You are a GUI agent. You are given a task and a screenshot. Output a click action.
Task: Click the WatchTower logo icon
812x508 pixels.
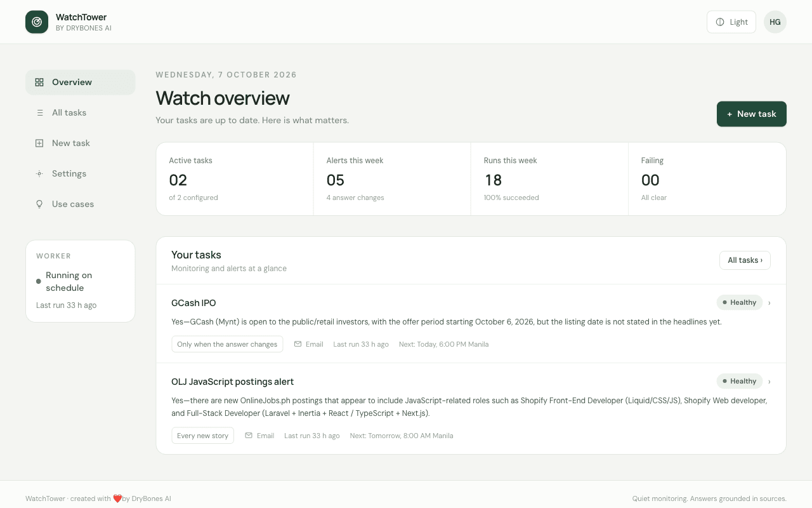[x=37, y=22]
